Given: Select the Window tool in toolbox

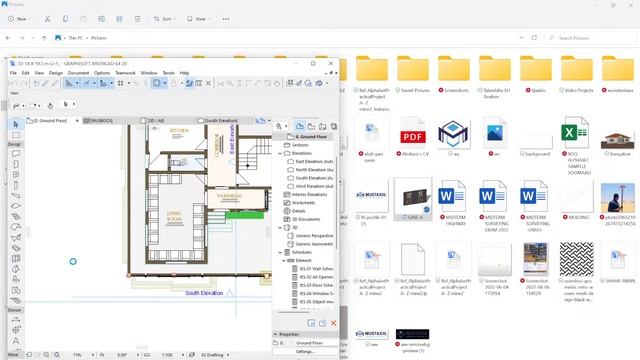Looking at the screenshot, I should [x=16, y=175].
